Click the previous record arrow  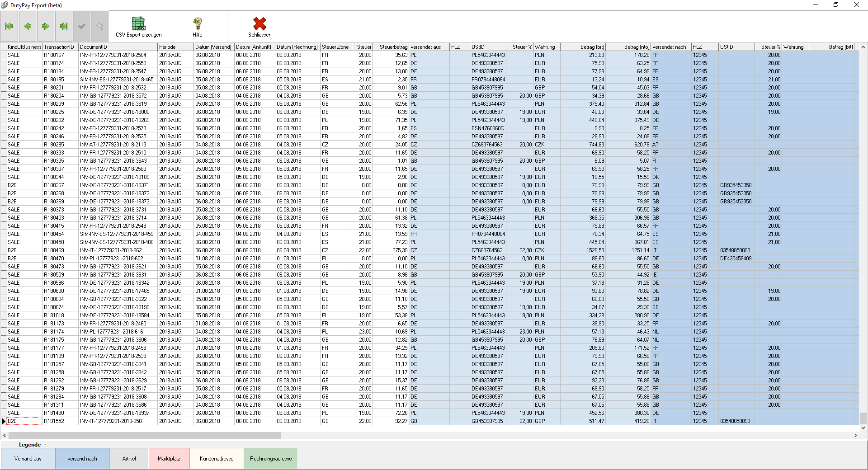click(28, 26)
